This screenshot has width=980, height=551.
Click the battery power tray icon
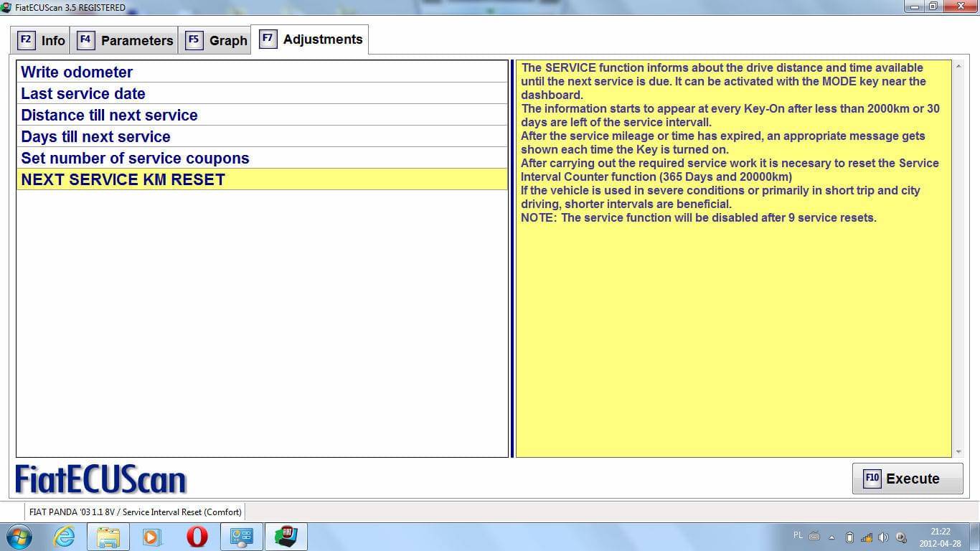point(849,537)
